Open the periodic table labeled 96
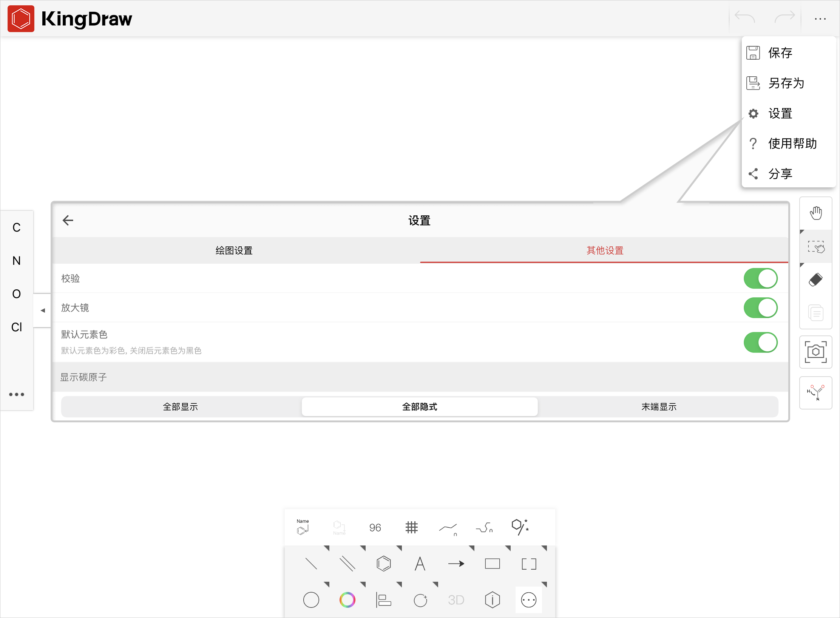 click(x=375, y=527)
